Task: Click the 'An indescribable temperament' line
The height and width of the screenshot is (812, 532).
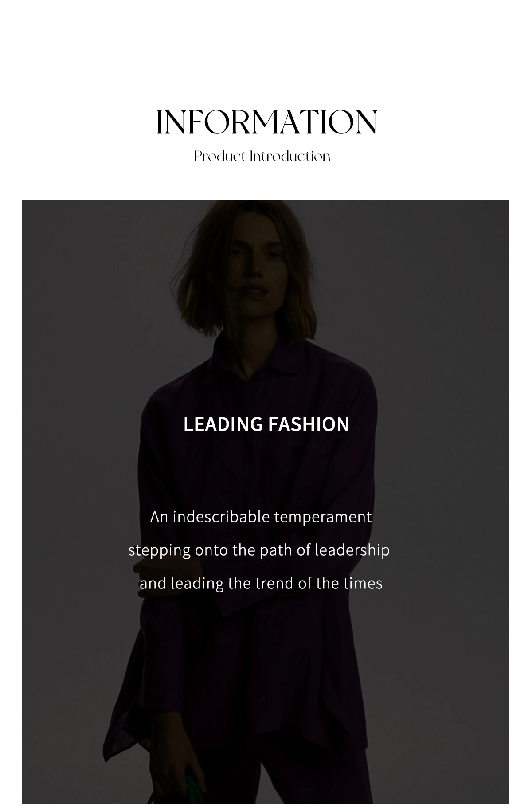Action: (x=261, y=517)
